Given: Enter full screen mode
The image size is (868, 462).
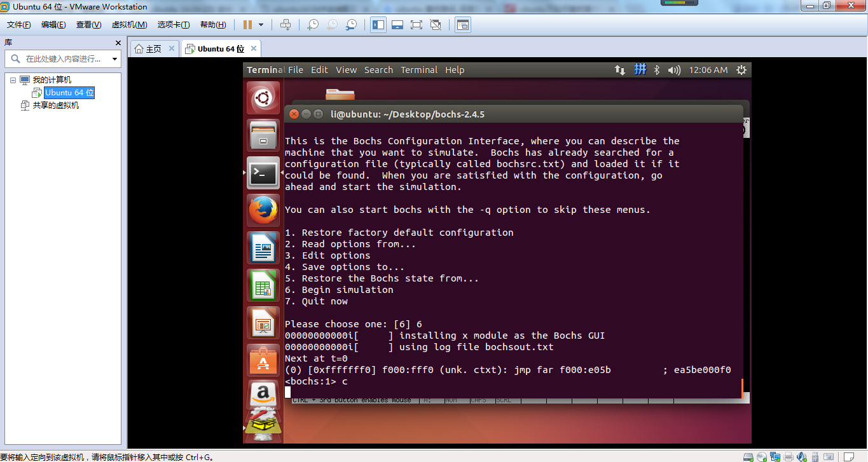Looking at the screenshot, I should pos(417,25).
